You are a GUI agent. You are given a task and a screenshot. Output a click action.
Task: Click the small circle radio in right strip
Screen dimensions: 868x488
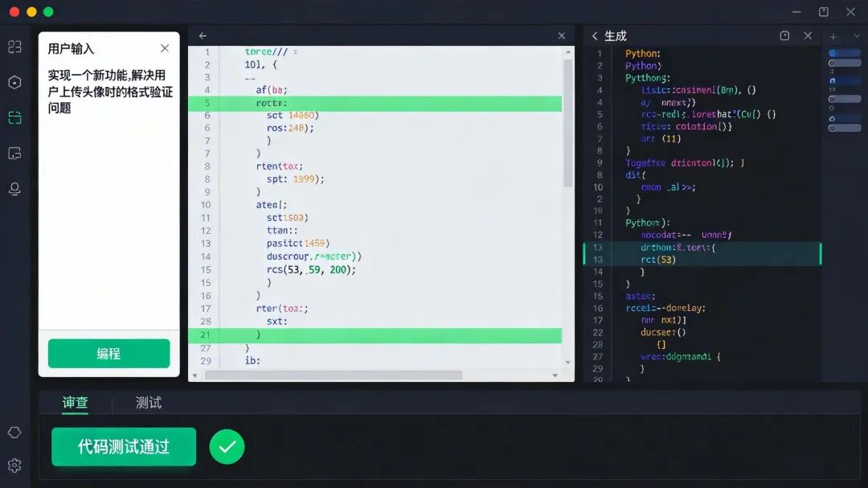[832, 108]
